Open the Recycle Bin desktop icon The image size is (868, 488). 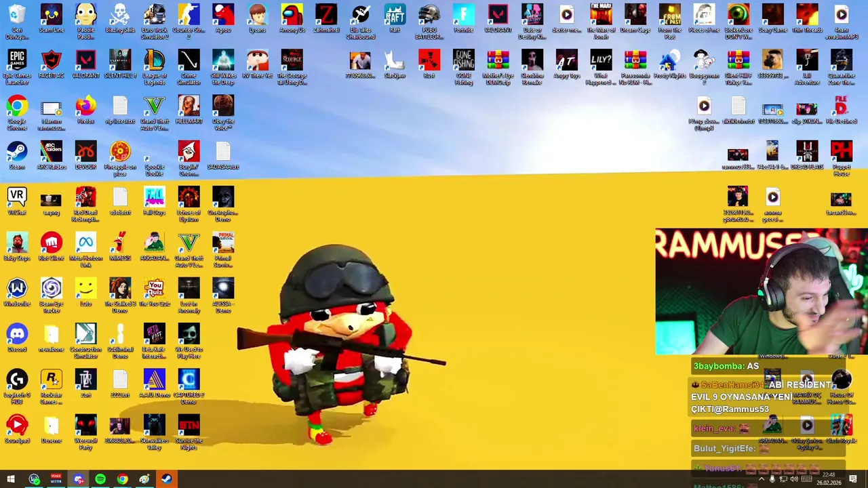tap(17, 21)
